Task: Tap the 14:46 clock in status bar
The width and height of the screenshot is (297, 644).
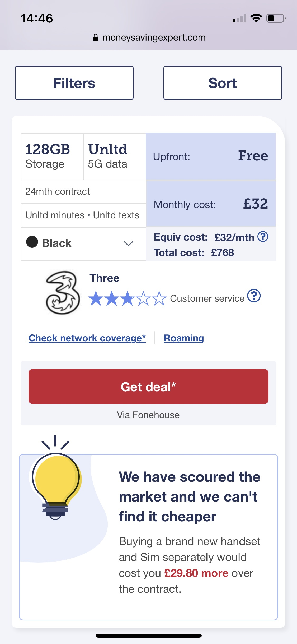Action: click(x=37, y=19)
